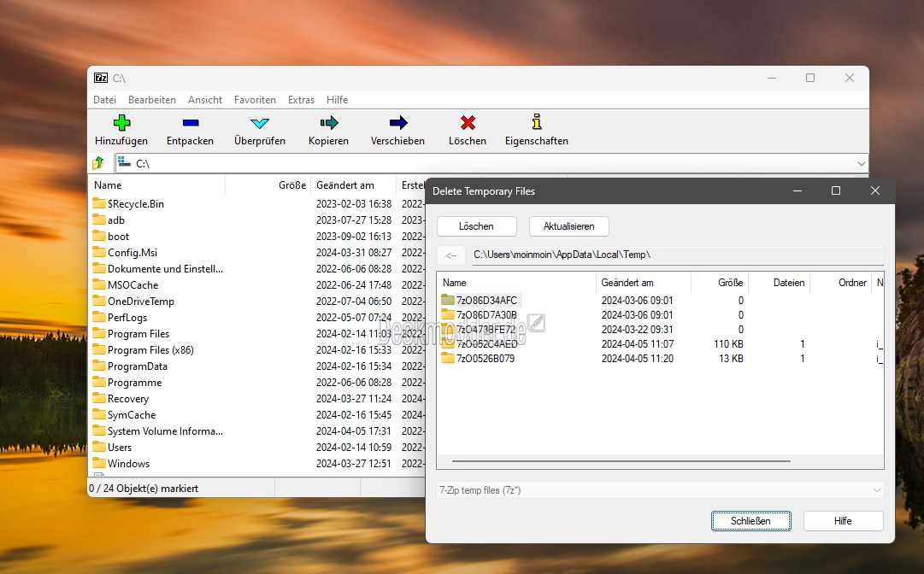This screenshot has width=924, height=574.
Task: Go up one folder level icon
Action: 98,163
